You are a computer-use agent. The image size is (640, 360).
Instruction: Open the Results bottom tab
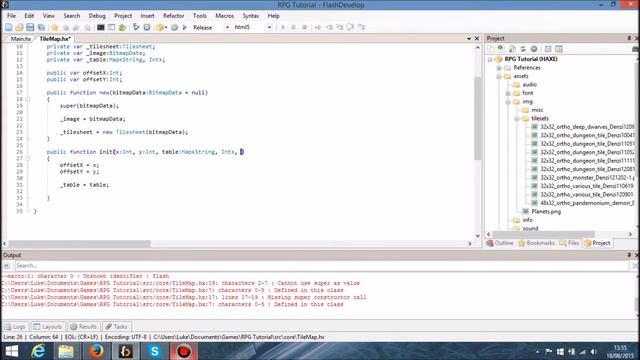click(83, 327)
